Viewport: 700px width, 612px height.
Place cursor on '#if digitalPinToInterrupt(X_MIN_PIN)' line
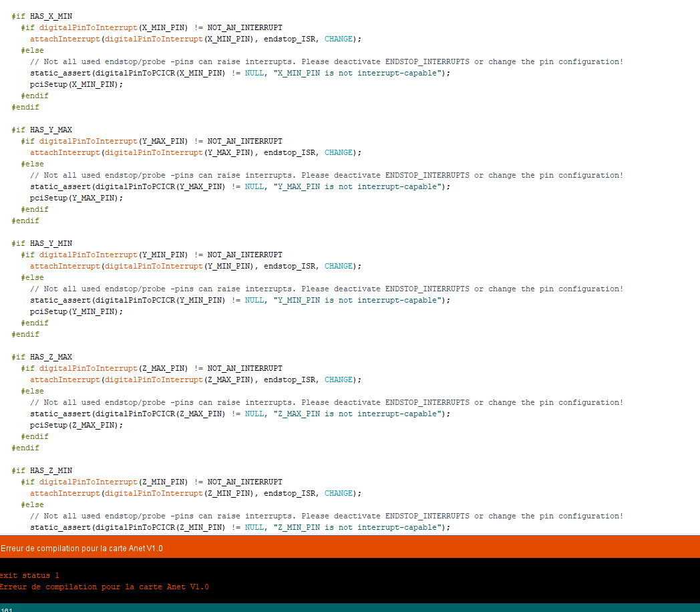[x=152, y=27]
